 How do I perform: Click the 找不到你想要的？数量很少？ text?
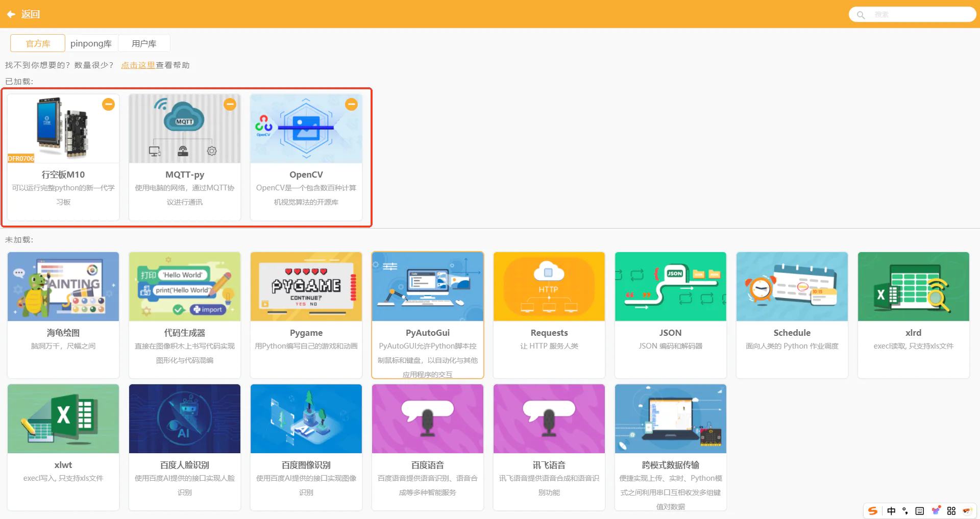pyautogui.click(x=60, y=65)
